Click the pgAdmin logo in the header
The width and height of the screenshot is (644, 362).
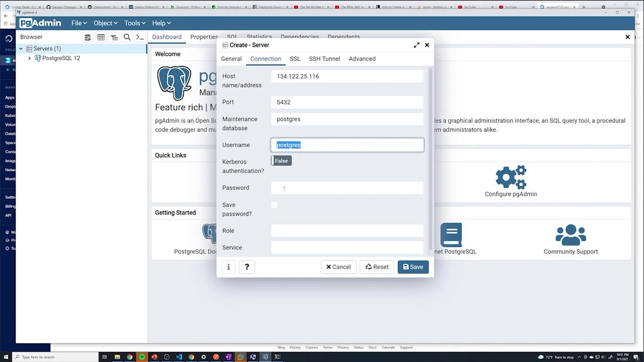click(x=40, y=23)
